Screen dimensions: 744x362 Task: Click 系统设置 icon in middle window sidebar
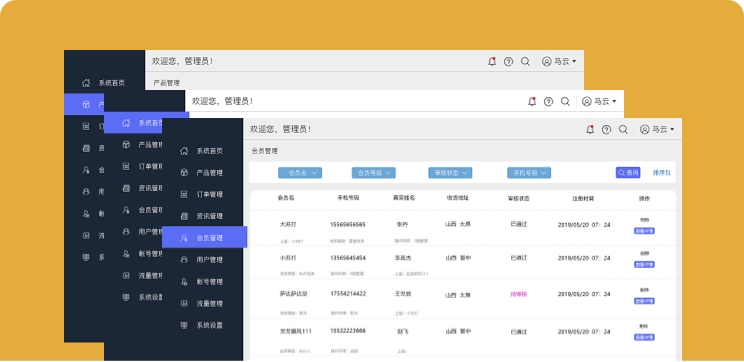coord(126,297)
